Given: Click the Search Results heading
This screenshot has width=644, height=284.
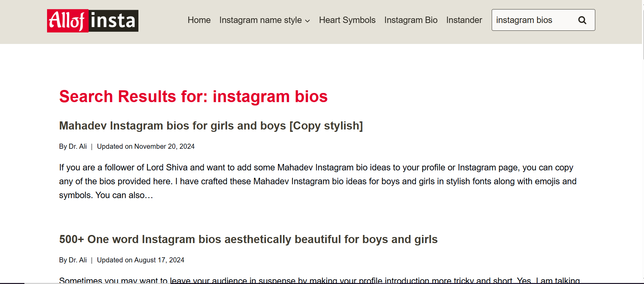Looking at the screenshot, I should click(193, 96).
